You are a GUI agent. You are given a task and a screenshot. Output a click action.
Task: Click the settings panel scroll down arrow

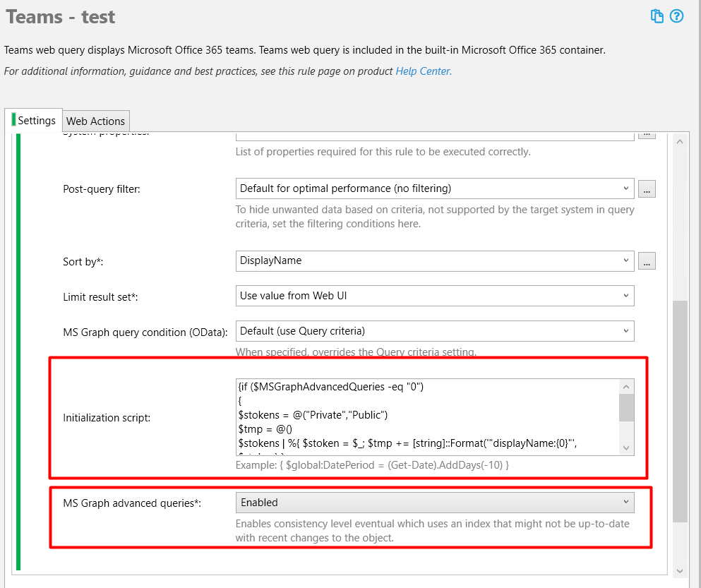point(680,571)
